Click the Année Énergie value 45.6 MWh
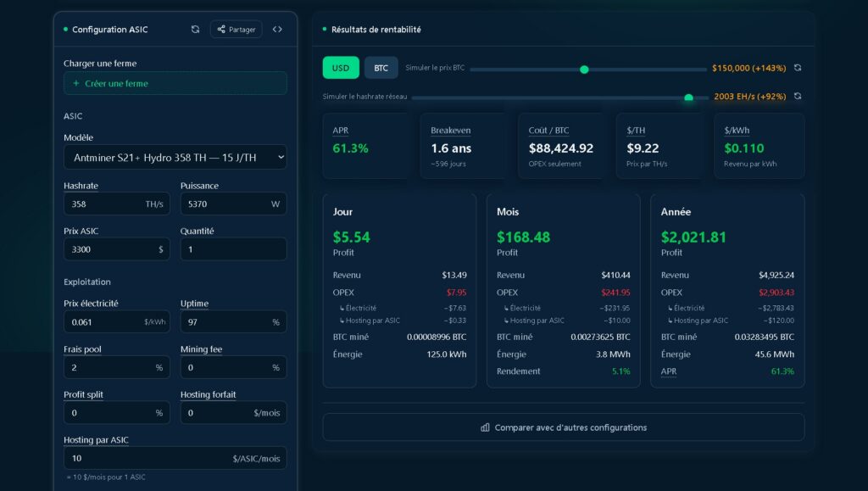Screen dimensions: 868x491 pyautogui.click(x=775, y=354)
